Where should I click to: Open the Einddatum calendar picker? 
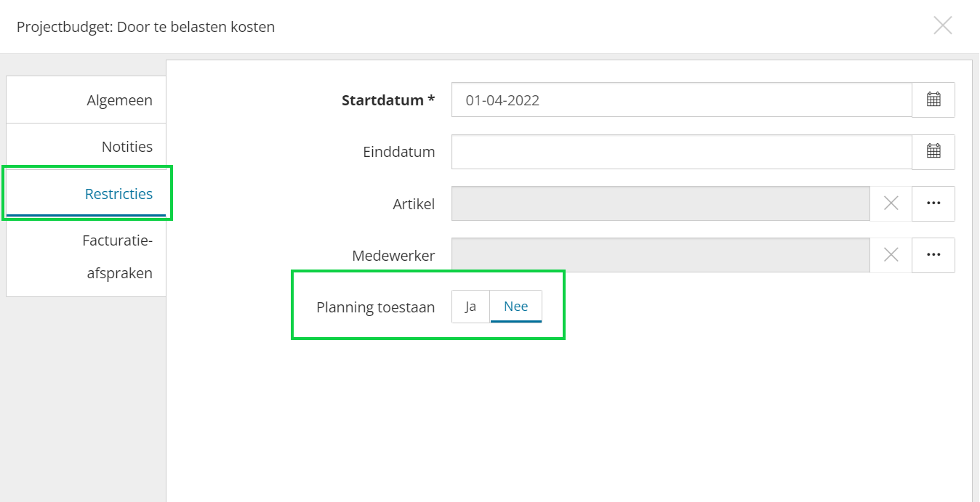(933, 151)
